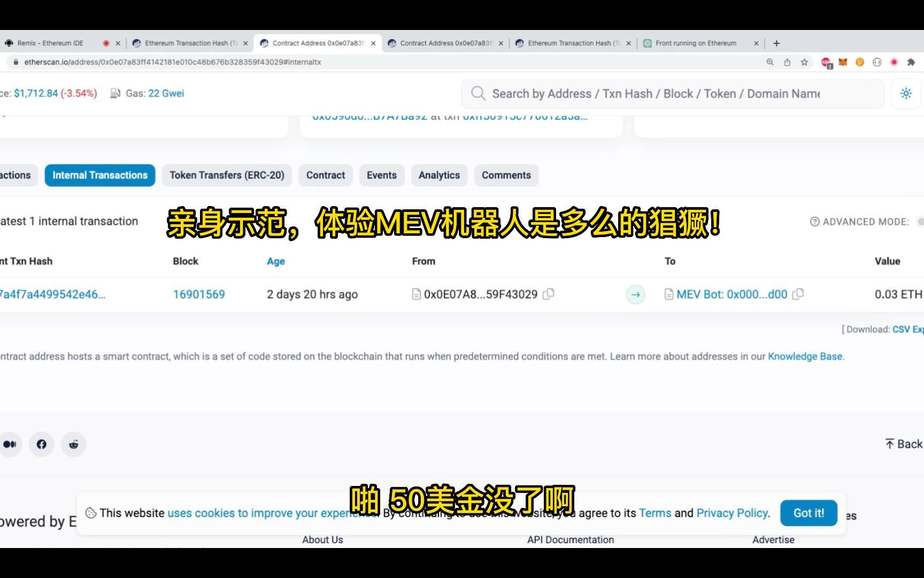Open the red adblock extension icon

(x=826, y=63)
